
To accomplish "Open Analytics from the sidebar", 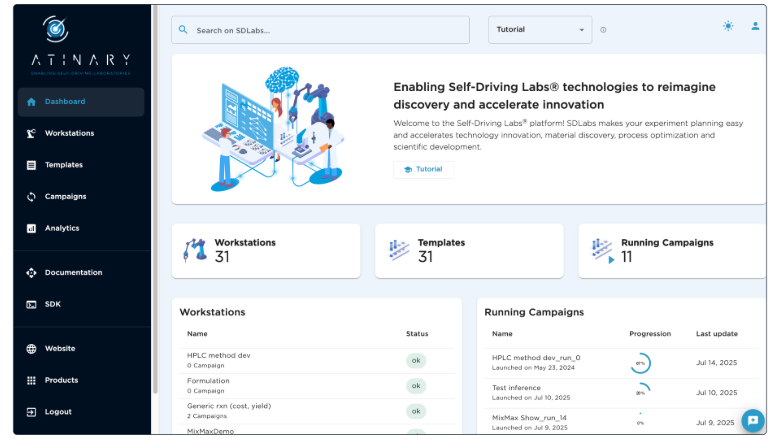I will coord(81,229).
